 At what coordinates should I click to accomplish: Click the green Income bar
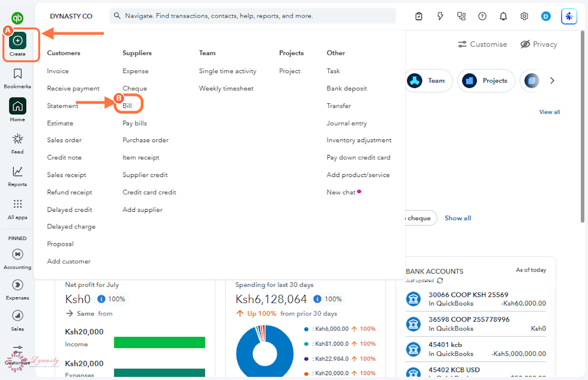pyautogui.click(x=159, y=342)
